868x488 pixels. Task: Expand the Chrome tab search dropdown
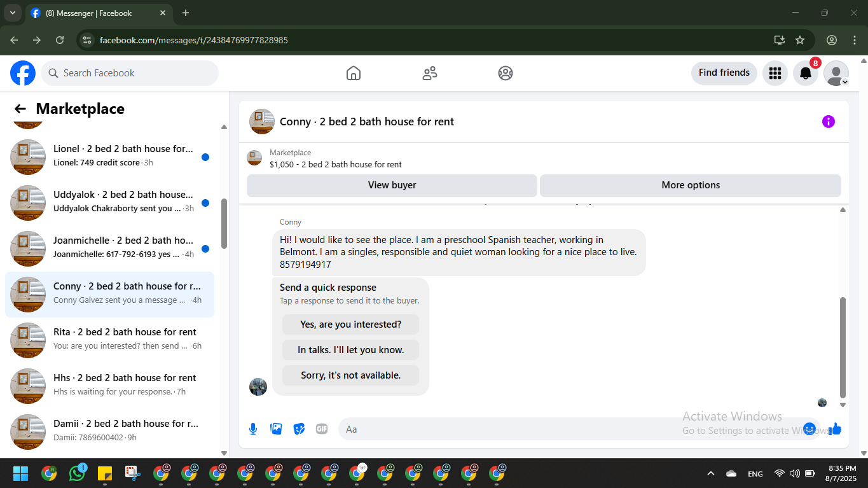click(x=12, y=13)
